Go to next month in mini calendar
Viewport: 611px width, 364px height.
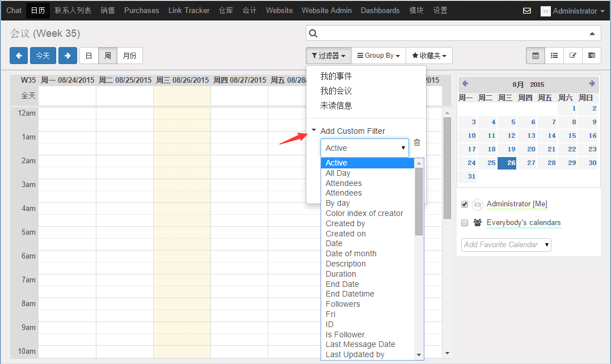pyautogui.click(x=592, y=84)
